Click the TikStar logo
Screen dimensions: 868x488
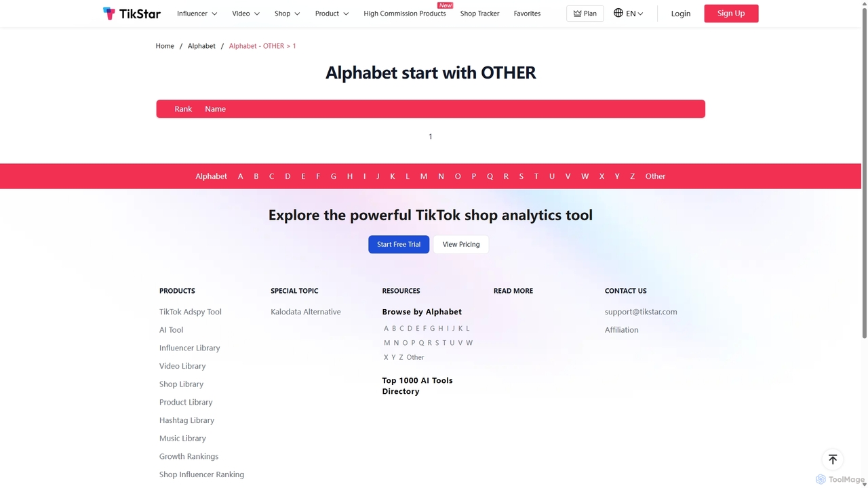132,14
